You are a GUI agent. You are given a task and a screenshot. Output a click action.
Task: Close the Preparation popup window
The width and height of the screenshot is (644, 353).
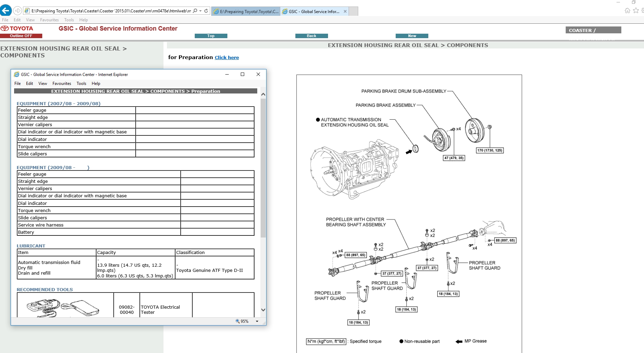point(258,74)
